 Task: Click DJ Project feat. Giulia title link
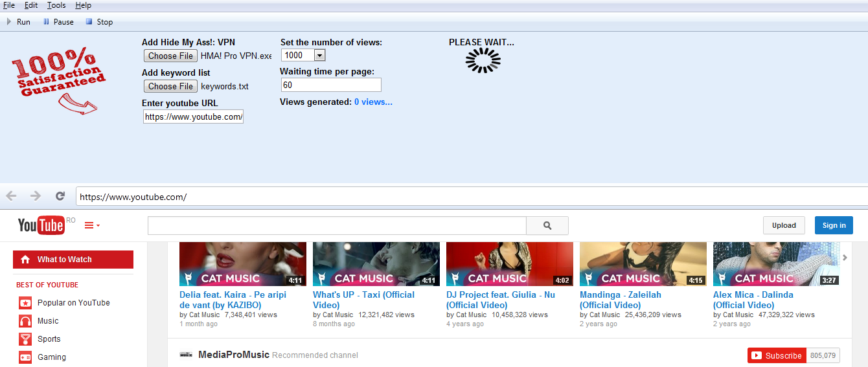click(x=501, y=300)
